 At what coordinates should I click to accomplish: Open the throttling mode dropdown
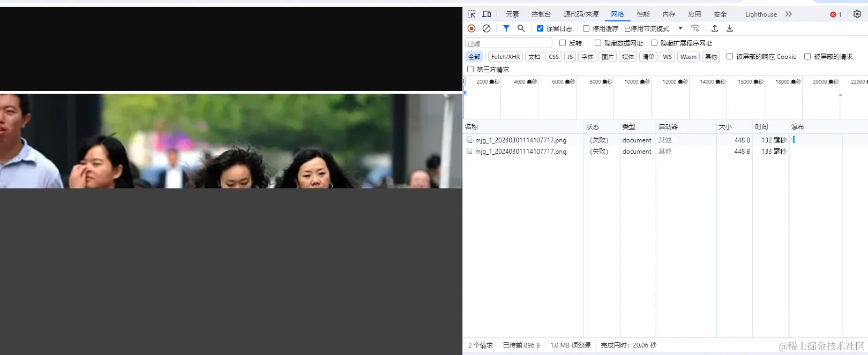[x=654, y=28]
